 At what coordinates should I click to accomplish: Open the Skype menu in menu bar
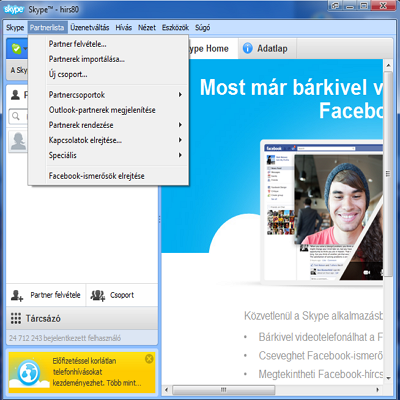pos(15,28)
